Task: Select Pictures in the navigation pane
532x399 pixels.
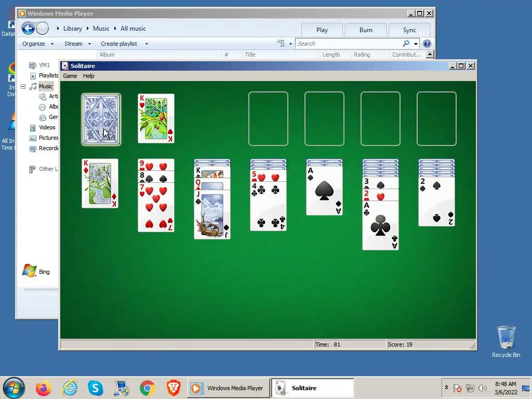Action: pyautogui.click(x=48, y=138)
